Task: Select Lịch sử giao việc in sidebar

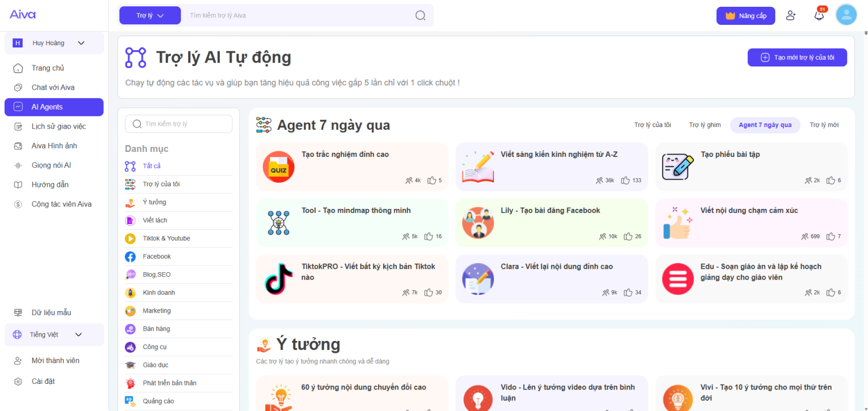Action: pyautogui.click(x=58, y=126)
